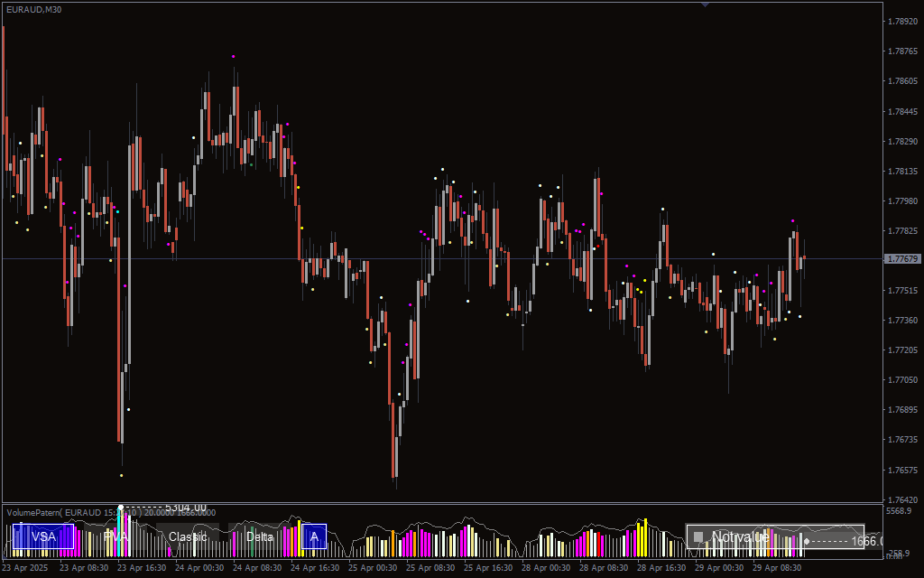924x578 pixels.
Task: Toggle the Notivalue checkbox square
Action: (x=698, y=537)
